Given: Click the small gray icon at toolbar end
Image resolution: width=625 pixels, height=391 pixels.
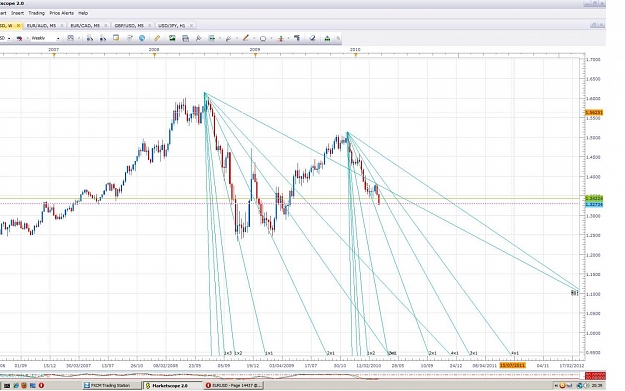Looking at the screenshot, I should pyautogui.click(x=338, y=39).
